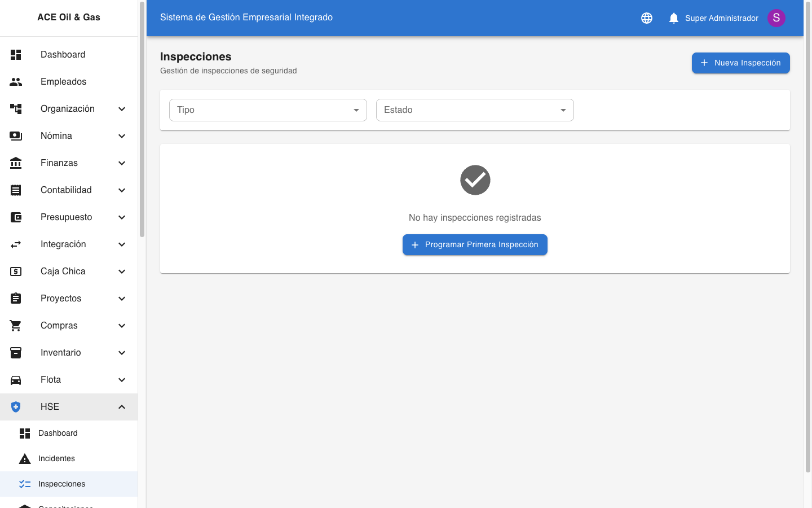
Task: Collapse the HSE section chevron
Action: [x=122, y=406]
